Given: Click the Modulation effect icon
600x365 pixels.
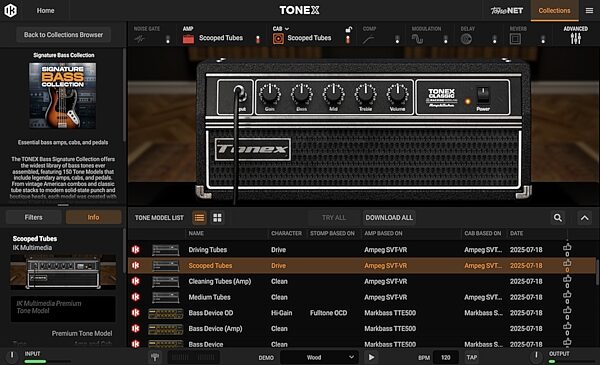Looking at the screenshot, I should pyautogui.click(x=417, y=39).
